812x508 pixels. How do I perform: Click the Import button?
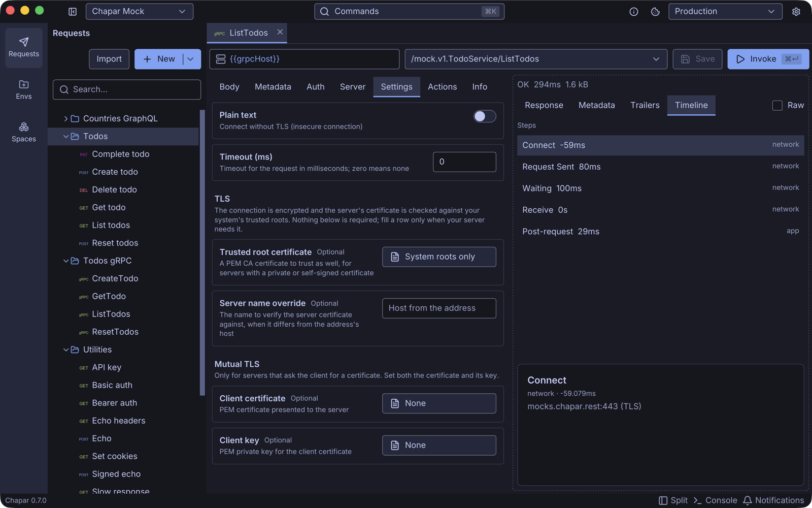point(109,59)
